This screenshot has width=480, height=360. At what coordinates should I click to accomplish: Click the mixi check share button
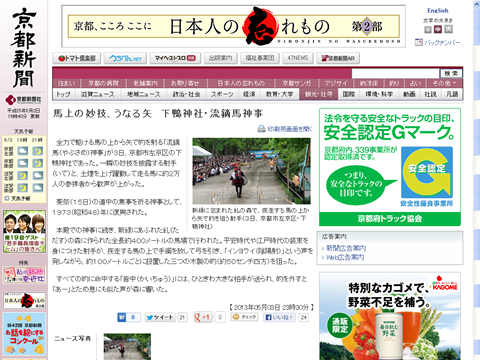coord(244,317)
